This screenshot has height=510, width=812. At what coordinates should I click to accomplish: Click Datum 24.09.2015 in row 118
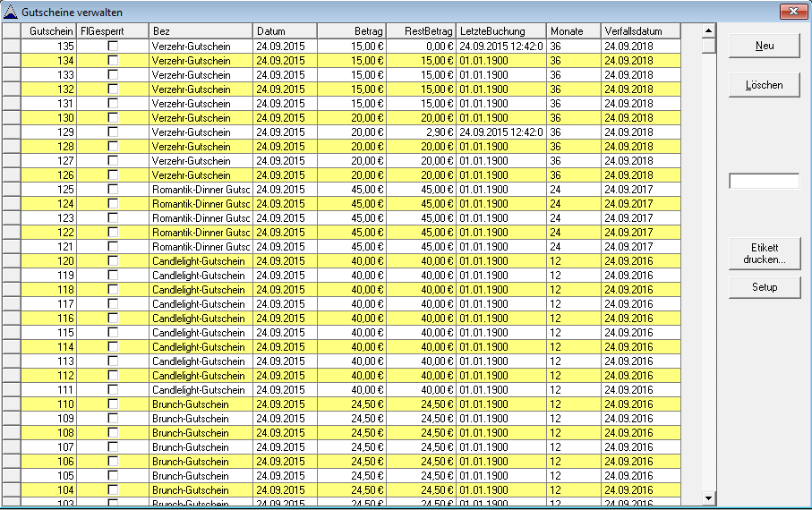pos(285,289)
